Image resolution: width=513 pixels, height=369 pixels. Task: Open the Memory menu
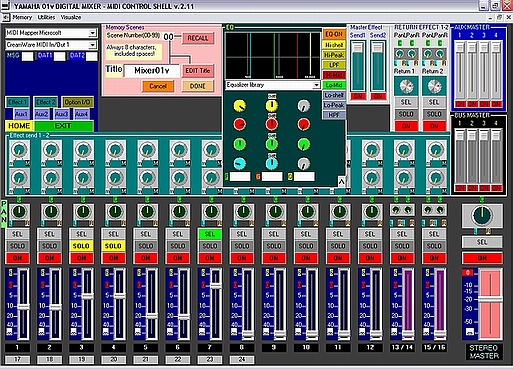click(x=22, y=17)
